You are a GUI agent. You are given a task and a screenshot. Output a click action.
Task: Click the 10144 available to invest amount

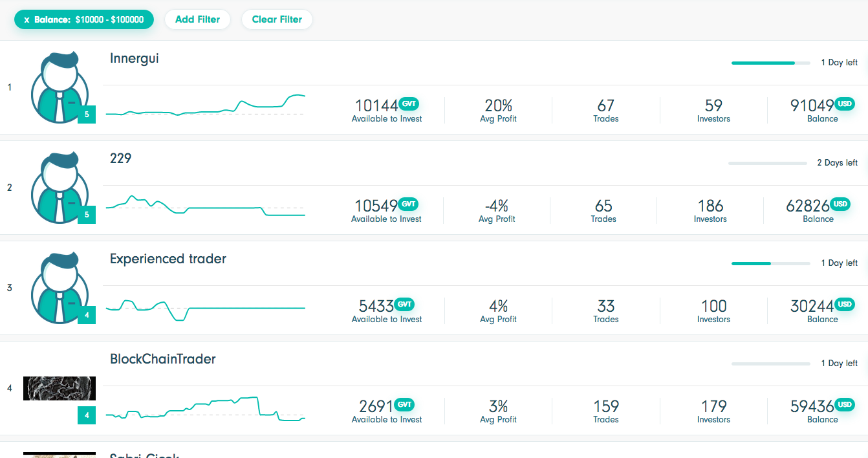(x=376, y=105)
